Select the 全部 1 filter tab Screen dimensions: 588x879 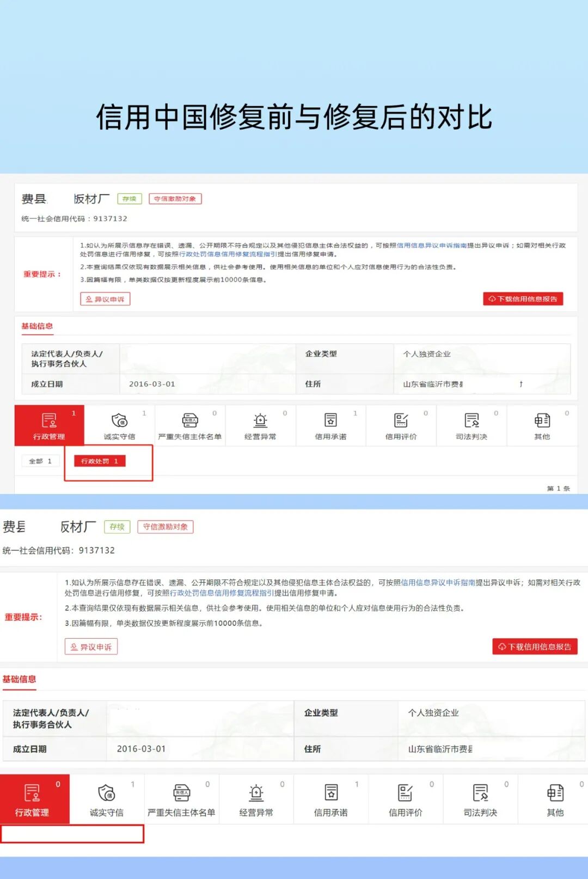[x=41, y=461]
